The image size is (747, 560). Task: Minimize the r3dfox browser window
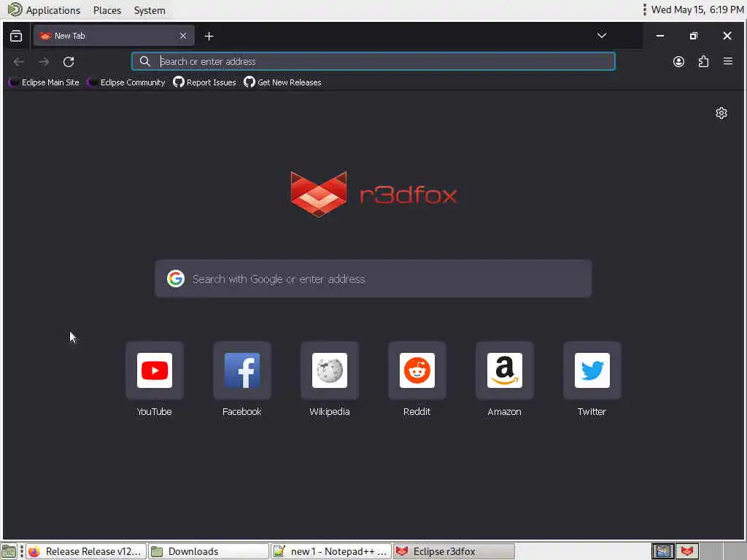pyautogui.click(x=659, y=36)
